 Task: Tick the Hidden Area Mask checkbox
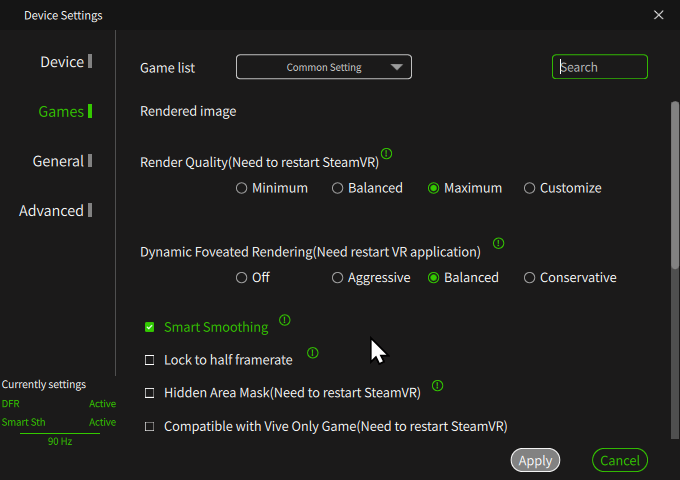click(x=149, y=393)
